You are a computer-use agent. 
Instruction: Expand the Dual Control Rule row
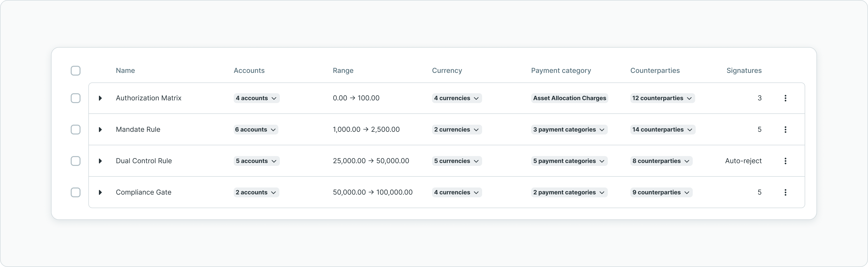(100, 161)
